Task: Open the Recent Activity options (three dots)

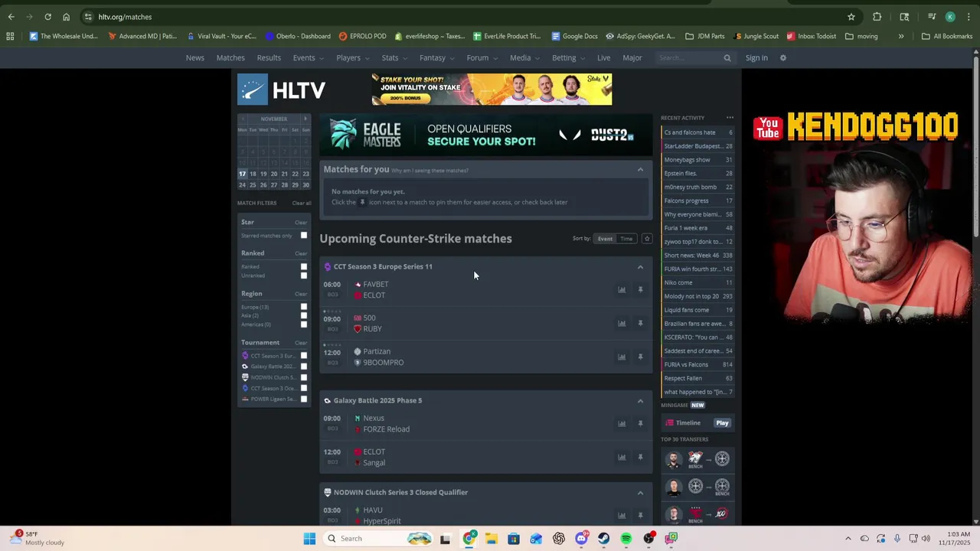Action: click(730, 118)
